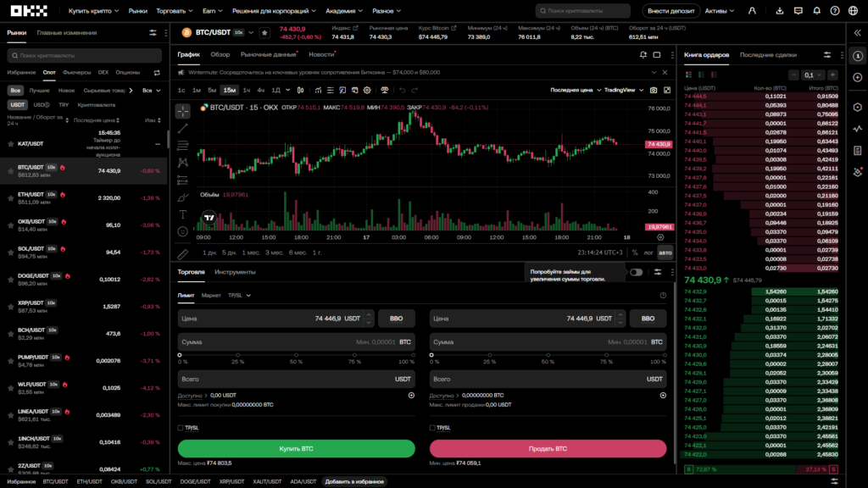Image resolution: width=868 pixels, height=488 pixels.
Task: Toggle the loans for trading switch
Action: click(x=636, y=272)
